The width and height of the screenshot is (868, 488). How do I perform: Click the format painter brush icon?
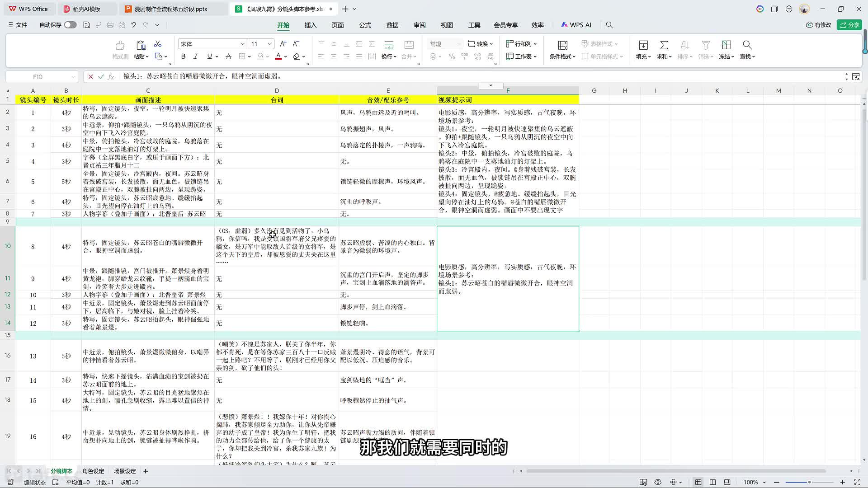(x=120, y=45)
